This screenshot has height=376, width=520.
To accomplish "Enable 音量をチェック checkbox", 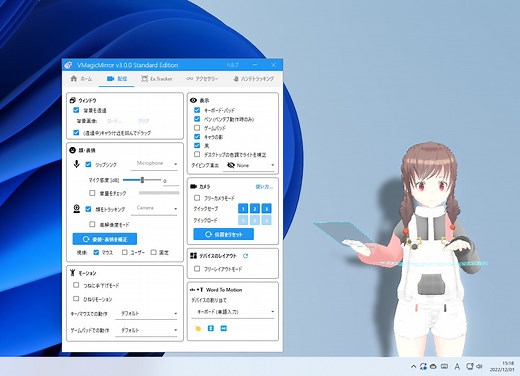I will click(92, 193).
